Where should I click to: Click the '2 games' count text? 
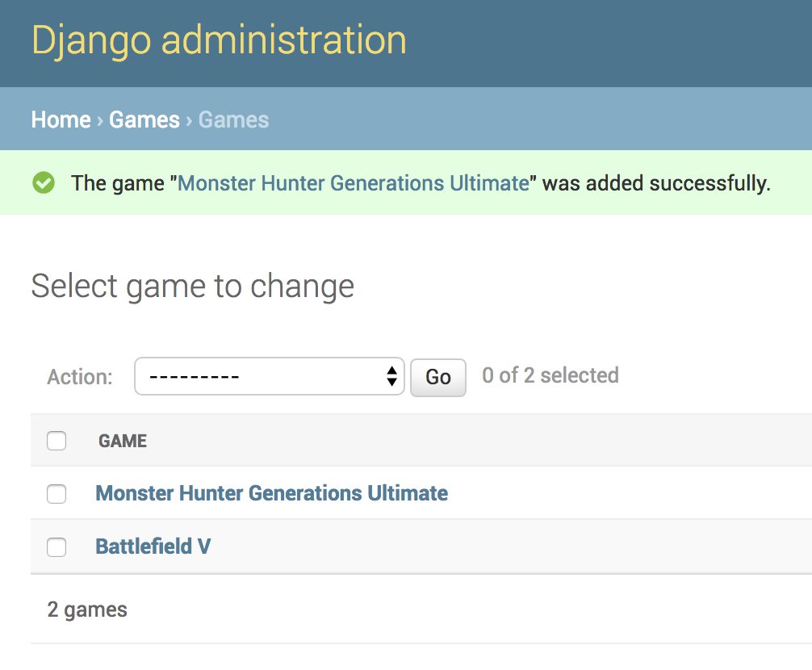pos(87,609)
